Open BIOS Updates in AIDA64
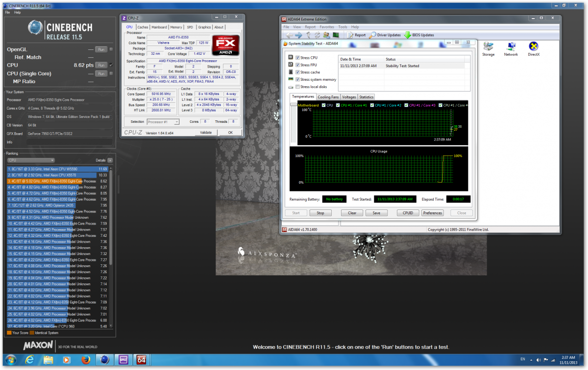 coord(419,35)
